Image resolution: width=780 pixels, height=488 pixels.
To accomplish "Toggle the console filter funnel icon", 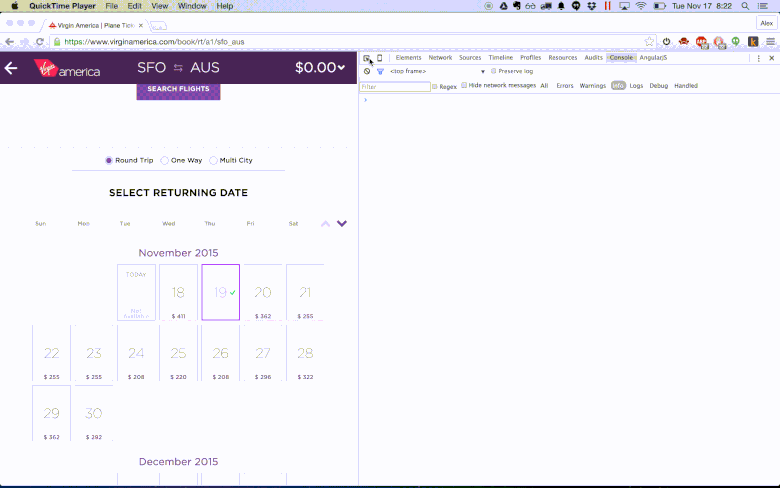I will (380, 72).
